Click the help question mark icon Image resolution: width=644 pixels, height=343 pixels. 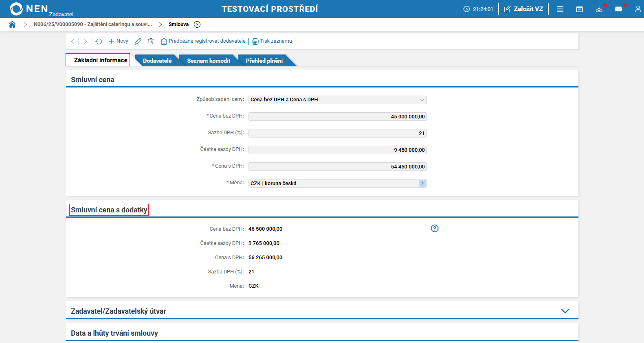click(x=435, y=229)
